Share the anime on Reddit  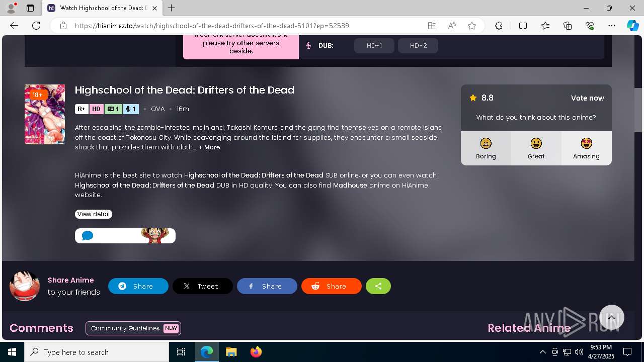(332, 286)
